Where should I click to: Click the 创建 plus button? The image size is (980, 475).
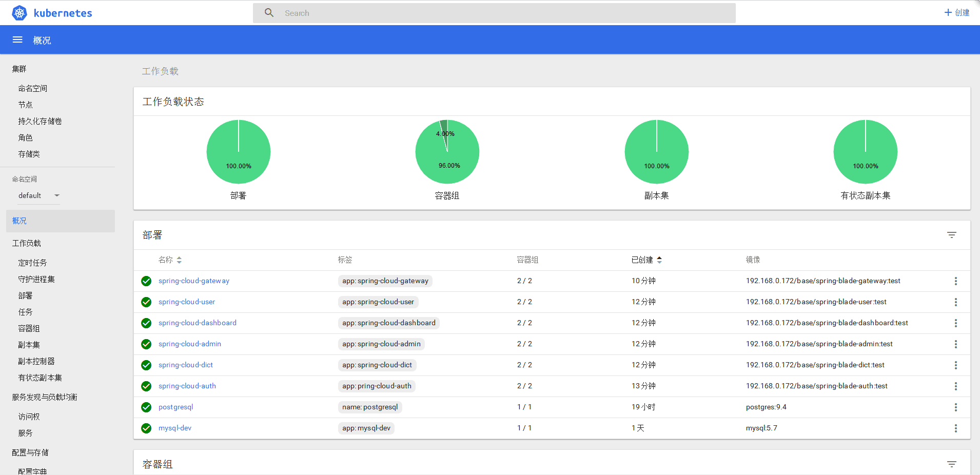point(957,12)
